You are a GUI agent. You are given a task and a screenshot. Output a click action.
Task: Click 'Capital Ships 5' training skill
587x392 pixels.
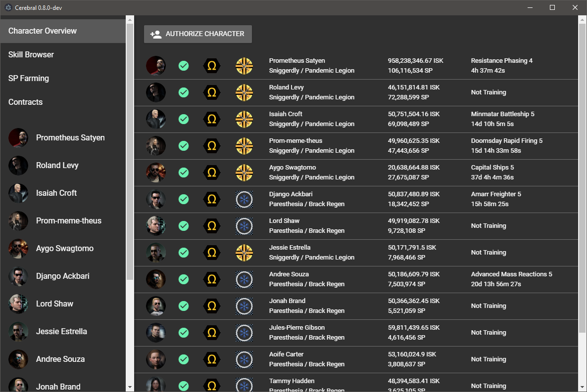[x=492, y=168]
